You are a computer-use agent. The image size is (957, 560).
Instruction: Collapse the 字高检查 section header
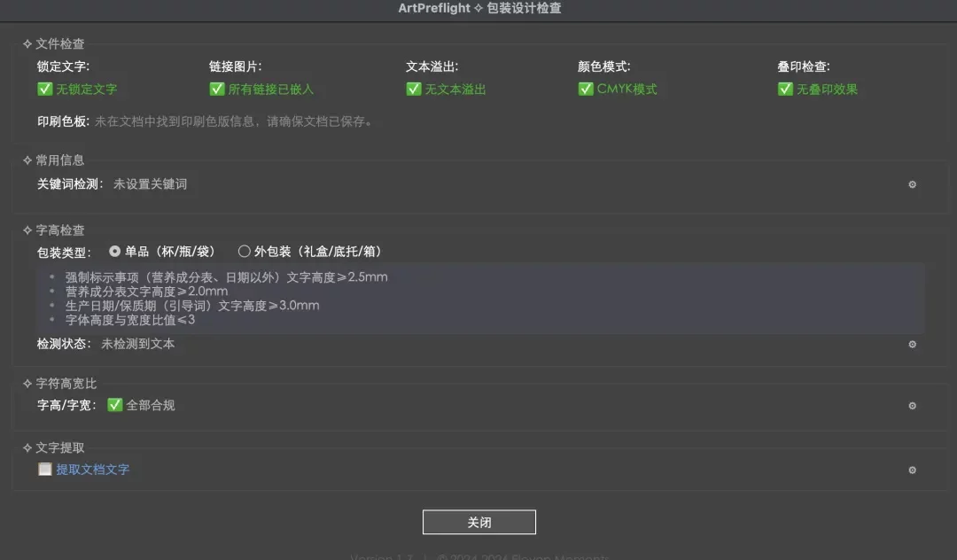54,230
